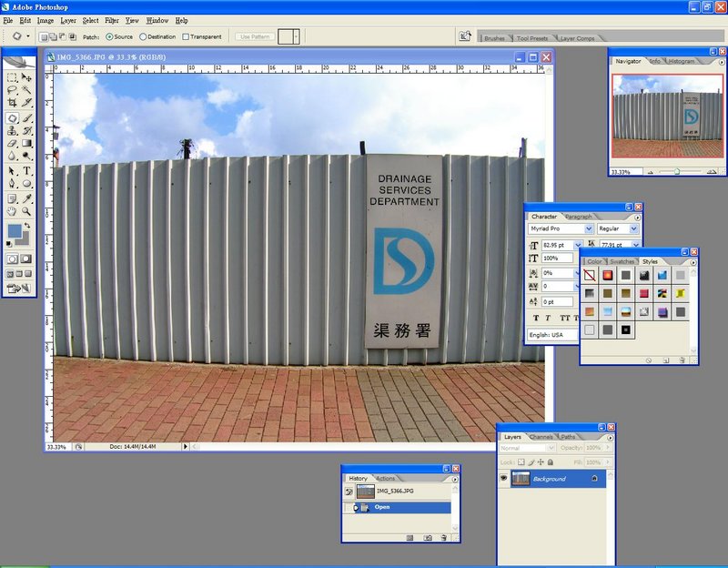Switch to the Histogram tab
This screenshot has width=728, height=568.
pyautogui.click(x=682, y=61)
